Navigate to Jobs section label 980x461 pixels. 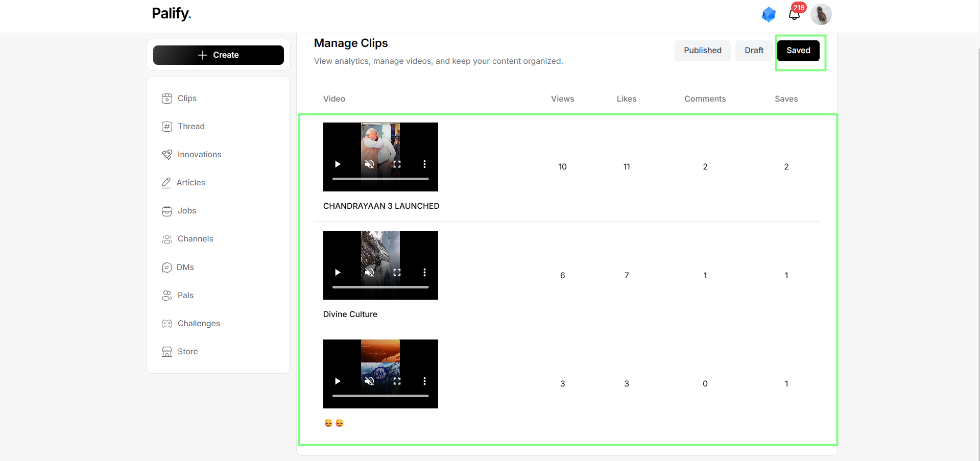pos(187,211)
